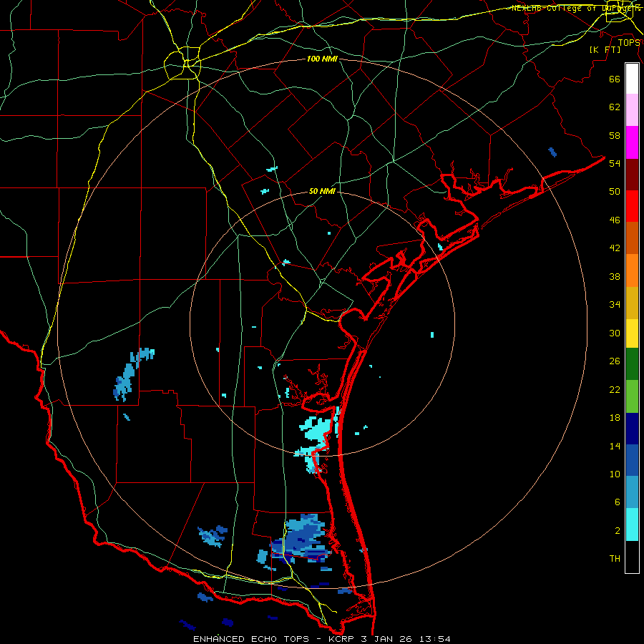644x644 pixels.
Task: Select the 34 legend value
Action: coord(615,305)
